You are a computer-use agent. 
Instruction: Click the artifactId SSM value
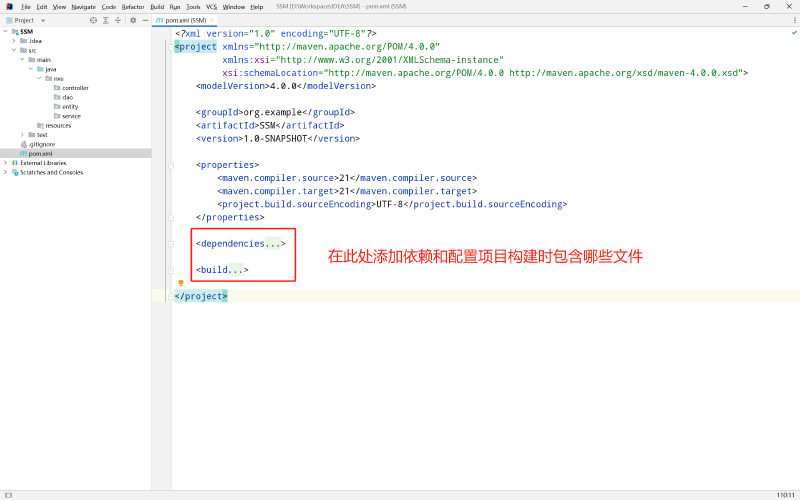[x=267, y=126]
